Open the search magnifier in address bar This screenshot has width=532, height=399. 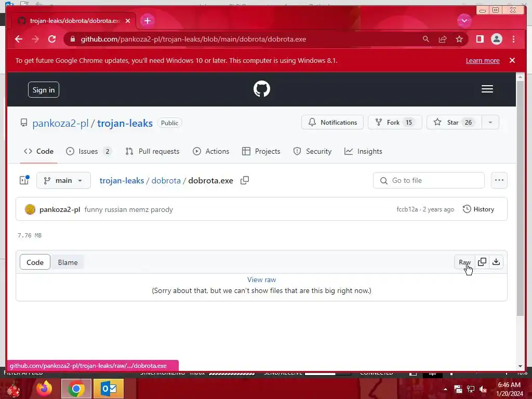[x=425, y=39]
